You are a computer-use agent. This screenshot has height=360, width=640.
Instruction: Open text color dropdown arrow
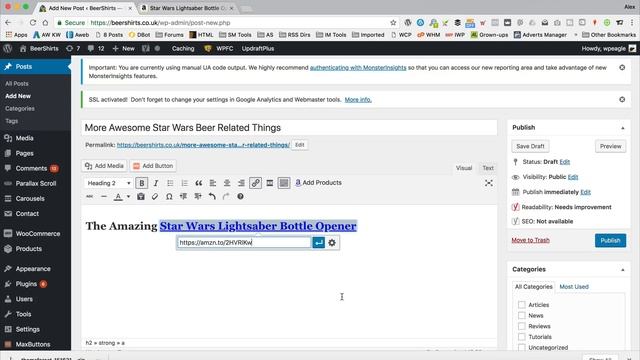pyautogui.click(x=128, y=197)
